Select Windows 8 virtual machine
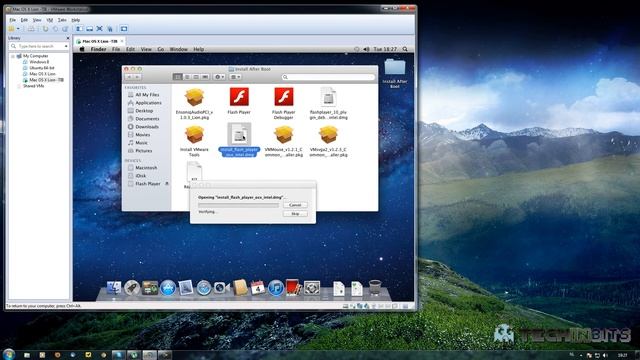Viewport: 640px width, 360px height. (x=39, y=62)
